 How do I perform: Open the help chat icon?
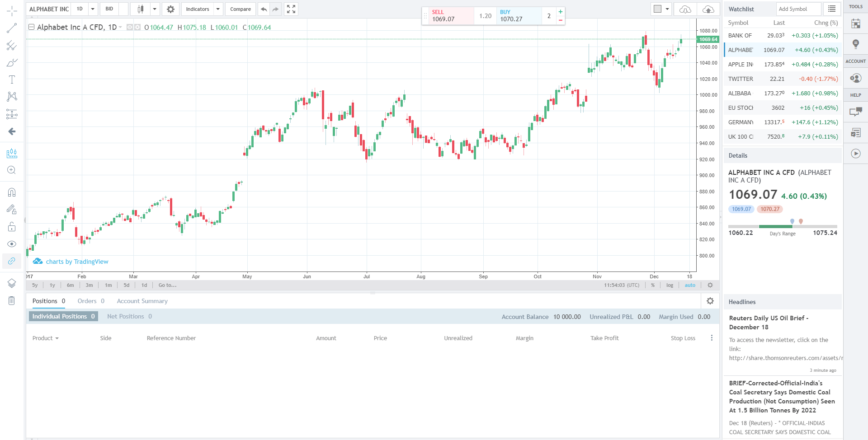coord(856,112)
